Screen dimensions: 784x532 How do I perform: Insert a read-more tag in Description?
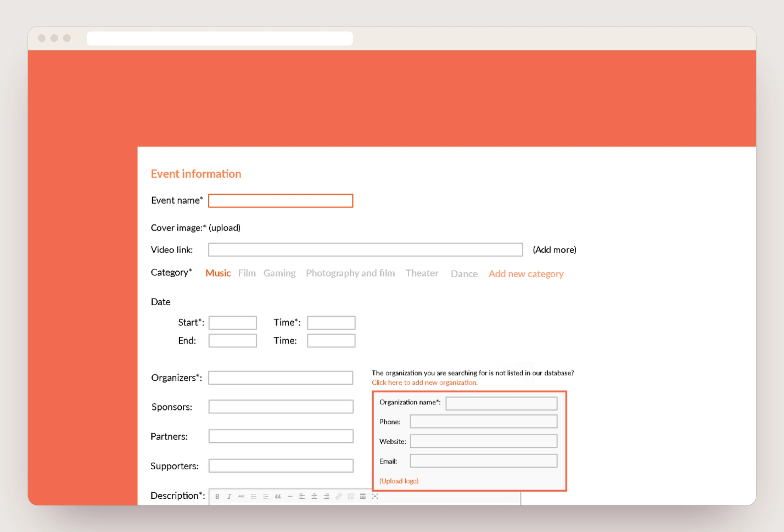(x=363, y=496)
